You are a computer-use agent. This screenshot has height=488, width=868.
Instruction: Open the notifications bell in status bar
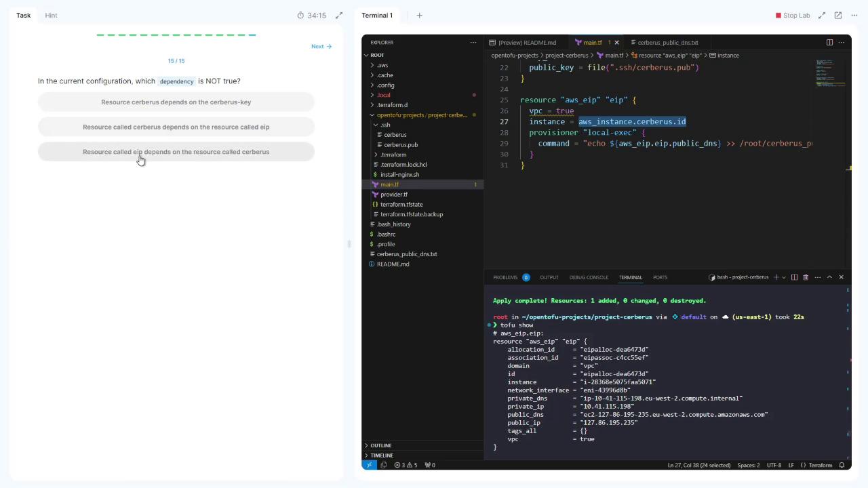click(842, 465)
